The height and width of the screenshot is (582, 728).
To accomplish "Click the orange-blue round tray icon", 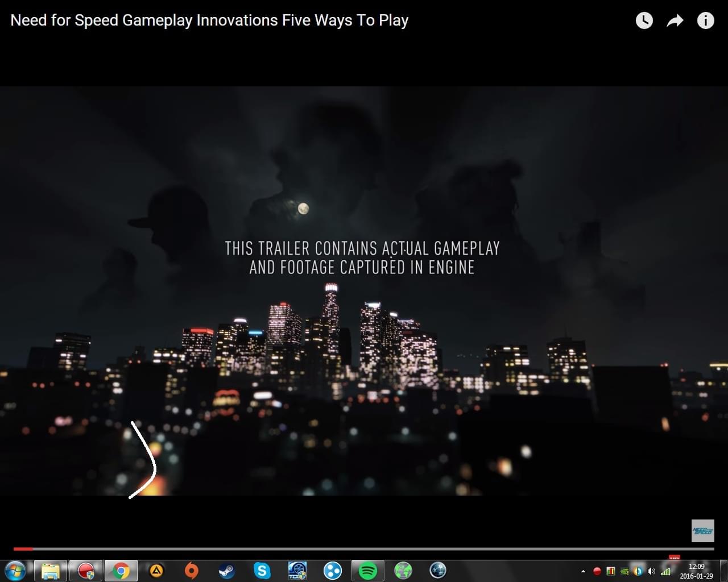I will coord(638,571).
